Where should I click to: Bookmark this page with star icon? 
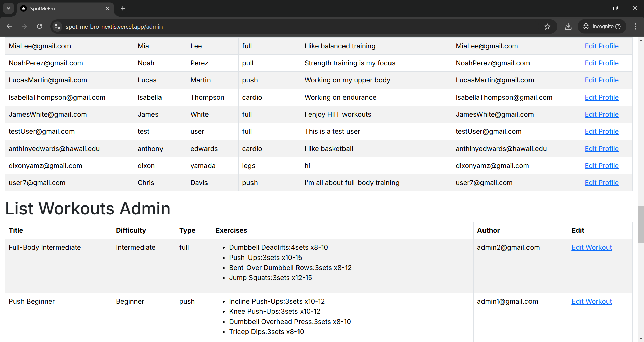coord(547,26)
